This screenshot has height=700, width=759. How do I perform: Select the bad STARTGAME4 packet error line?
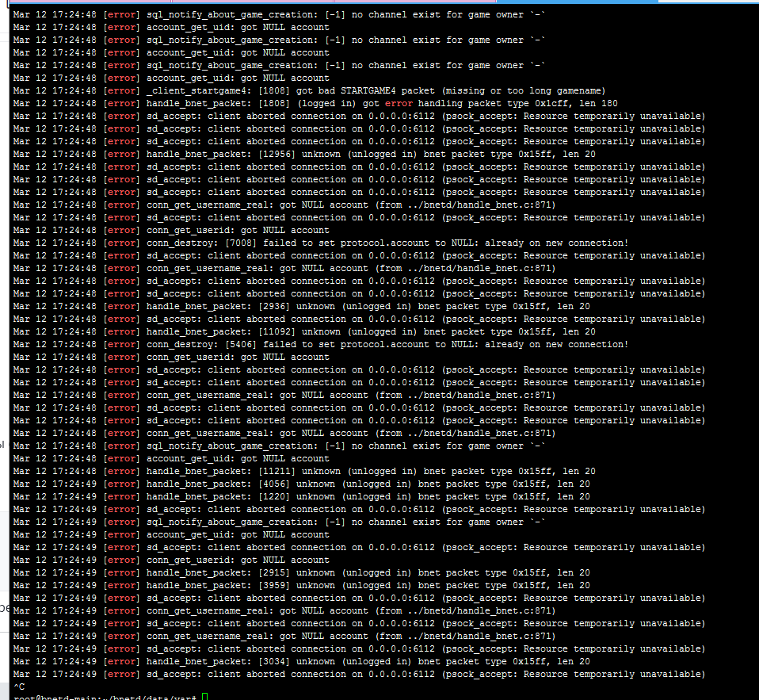coord(309,90)
